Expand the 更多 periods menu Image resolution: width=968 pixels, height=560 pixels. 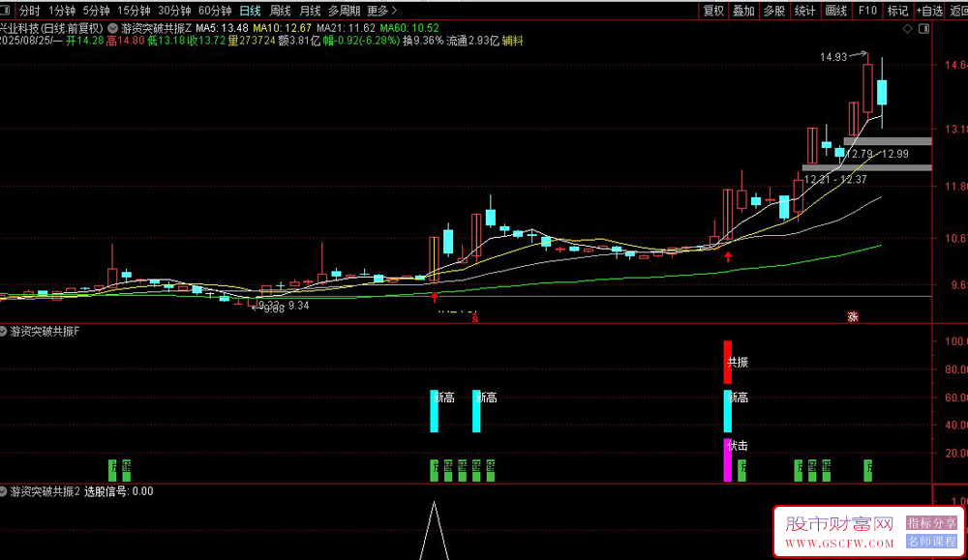point(382,11)
